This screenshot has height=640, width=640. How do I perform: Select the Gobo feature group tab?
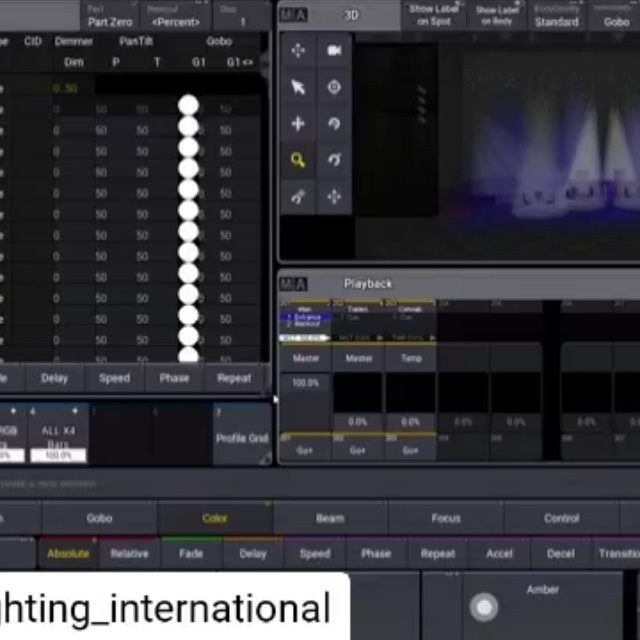[x=99, y=518]
